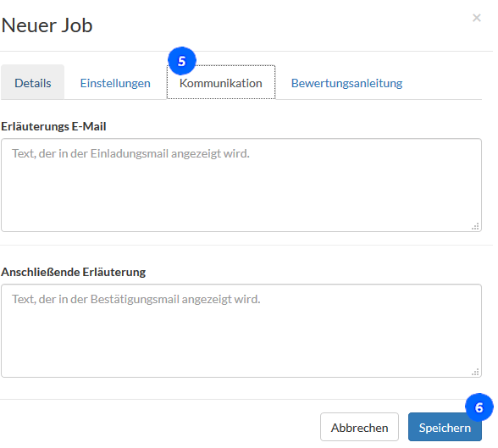Go to the Bewertungsanleitung tab
Image resolution: width=498 pixels, height=448 pixels.
(347, 83)
